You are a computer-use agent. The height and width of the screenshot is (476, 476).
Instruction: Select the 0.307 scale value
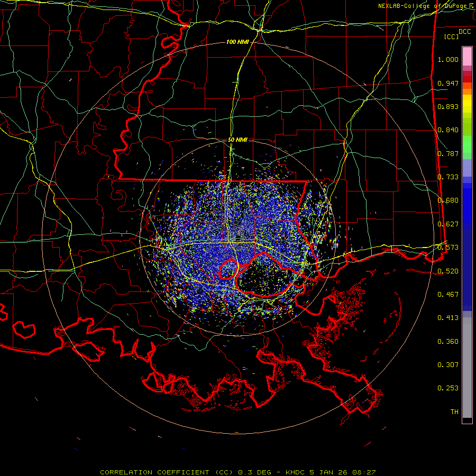448,365
